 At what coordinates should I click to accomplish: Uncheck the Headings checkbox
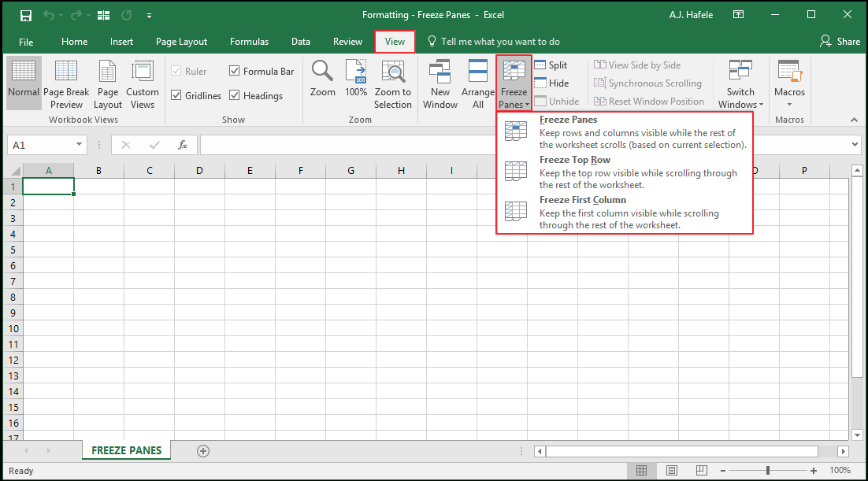click(256, 96)
